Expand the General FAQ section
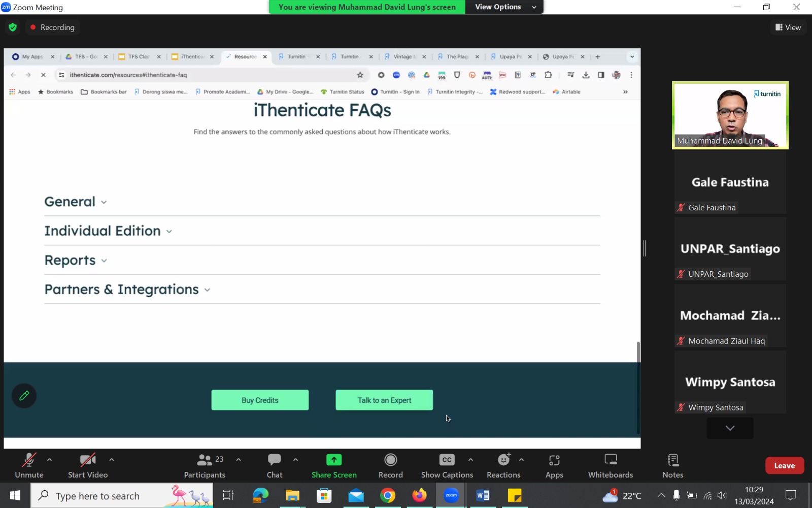The width and height of the screenshot is (812, 508). tap(76, 202)
